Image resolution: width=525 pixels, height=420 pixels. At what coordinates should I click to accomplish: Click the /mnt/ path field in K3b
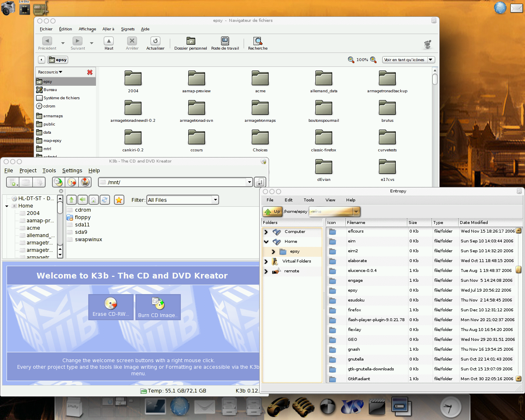pos(174,182)
